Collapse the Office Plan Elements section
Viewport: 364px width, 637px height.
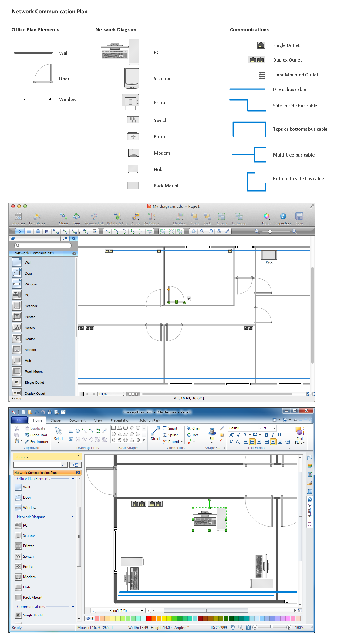pyautogui.click(x=73, y=479)
